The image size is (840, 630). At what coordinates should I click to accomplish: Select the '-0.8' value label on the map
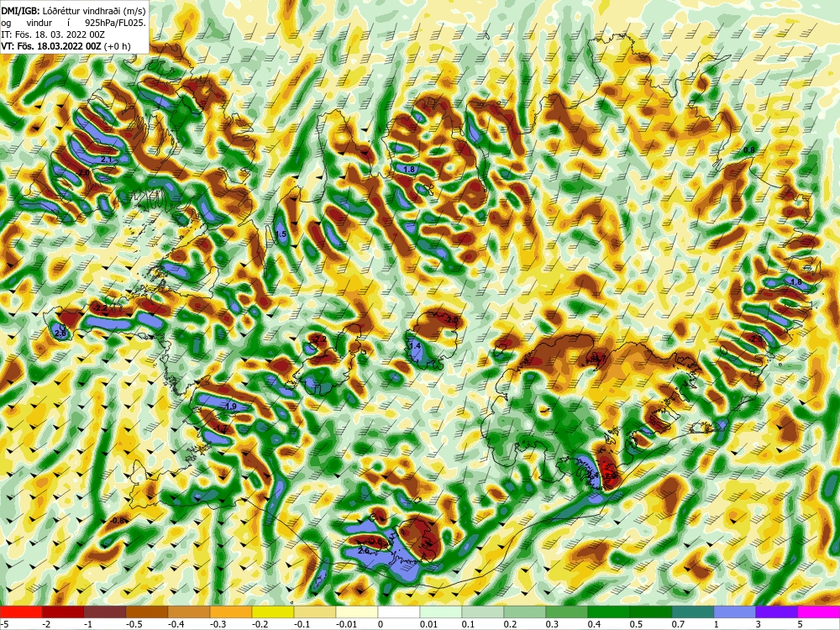pyautogui.click(x=118, y=520)
